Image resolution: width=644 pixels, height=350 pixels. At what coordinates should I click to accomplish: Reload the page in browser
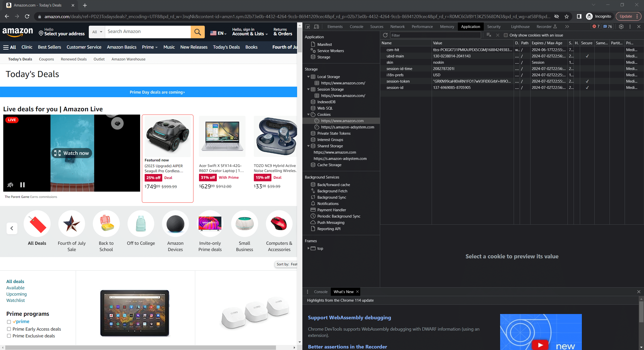(x=27, y=16)
